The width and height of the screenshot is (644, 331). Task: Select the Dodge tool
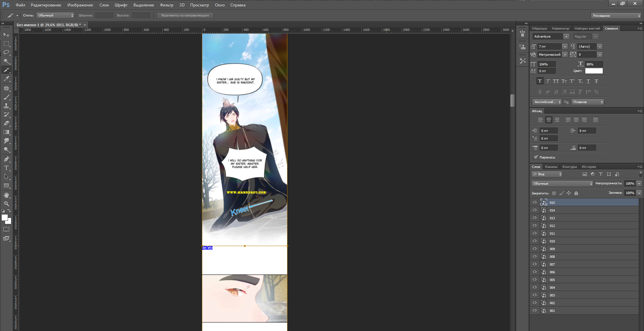tap(6, 149)
